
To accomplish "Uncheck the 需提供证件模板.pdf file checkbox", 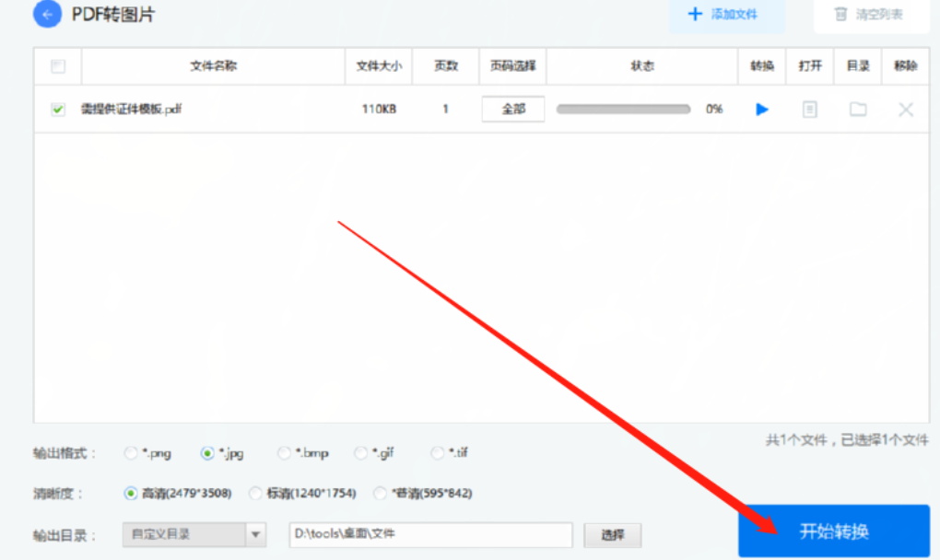I will click(58, 109).
